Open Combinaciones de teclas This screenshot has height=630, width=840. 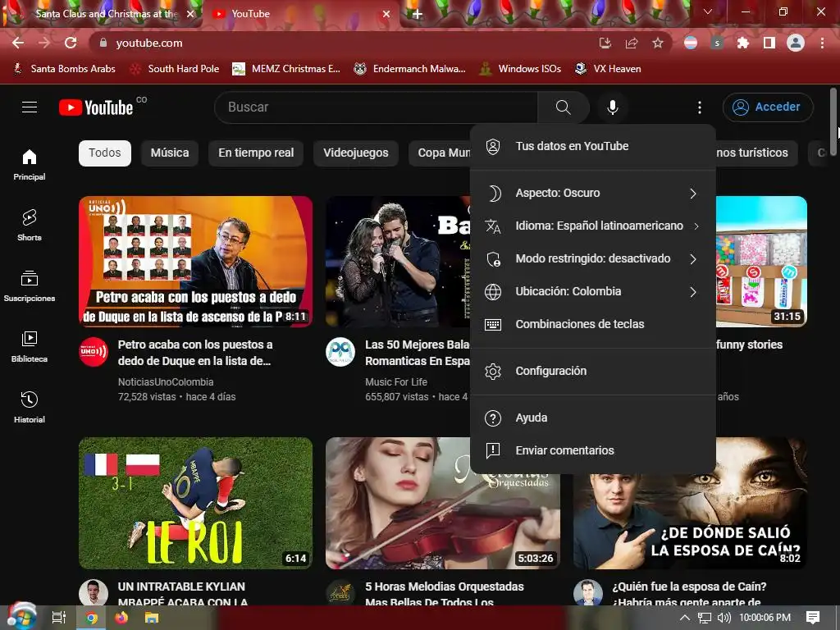(x=593, y=324)
